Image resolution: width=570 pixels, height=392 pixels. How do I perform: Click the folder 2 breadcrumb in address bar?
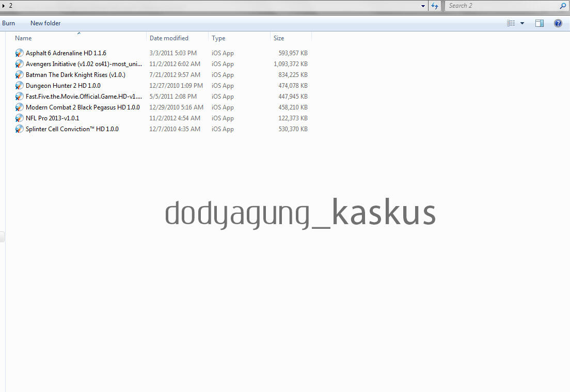10,6
